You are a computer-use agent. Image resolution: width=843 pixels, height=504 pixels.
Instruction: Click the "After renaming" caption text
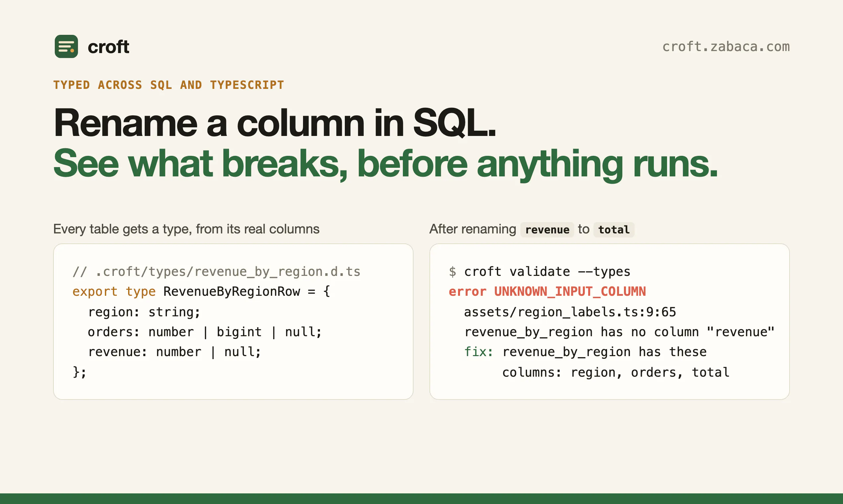click(x=473, y=229)
